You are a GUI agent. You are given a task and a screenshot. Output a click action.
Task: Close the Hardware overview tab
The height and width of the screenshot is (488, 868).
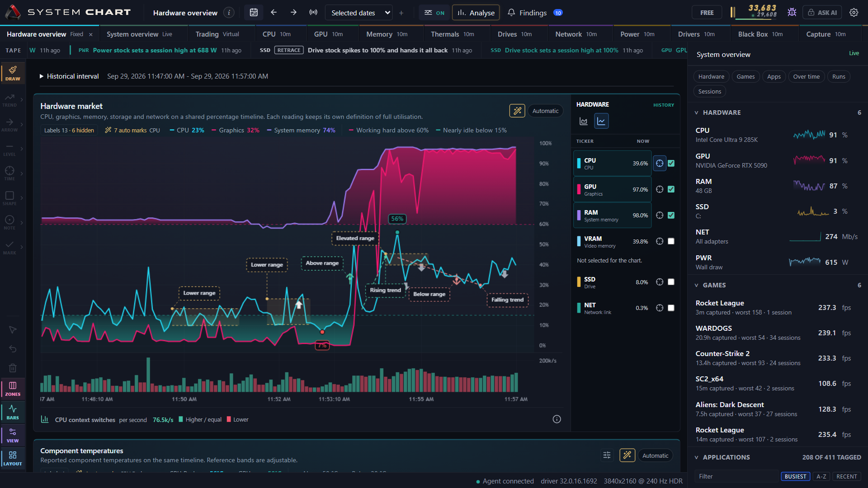91,34
